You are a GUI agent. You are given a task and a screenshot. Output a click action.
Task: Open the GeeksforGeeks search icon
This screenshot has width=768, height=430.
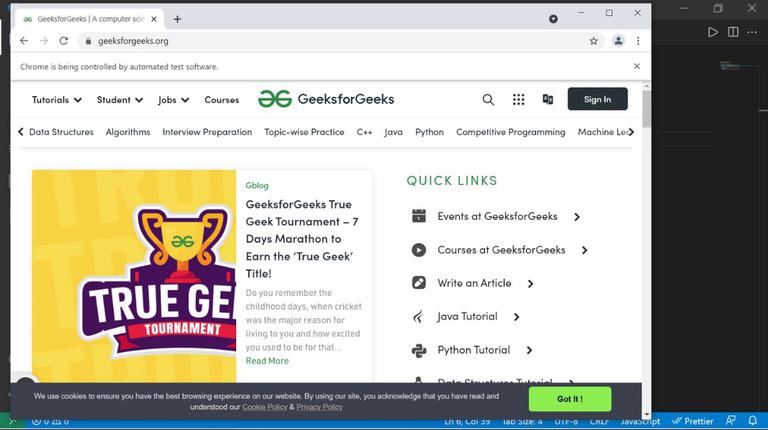[488, 100]
